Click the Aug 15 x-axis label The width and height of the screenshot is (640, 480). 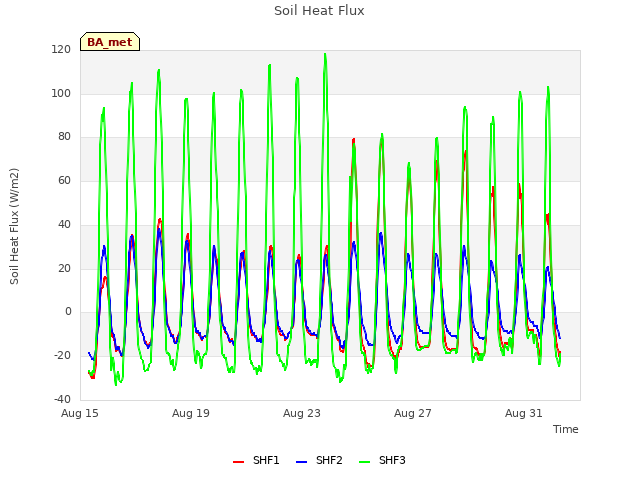click(80, 413)
